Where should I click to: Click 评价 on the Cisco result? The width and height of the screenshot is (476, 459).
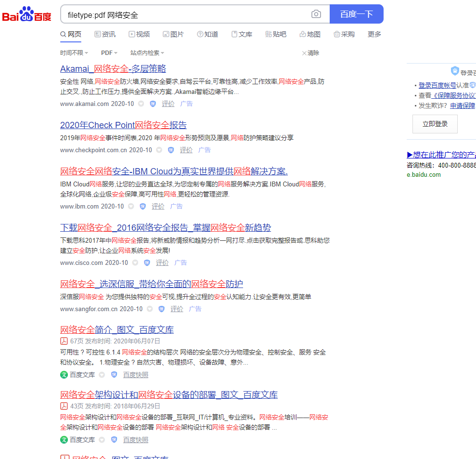pyautogui.click(x=162, y=262)
